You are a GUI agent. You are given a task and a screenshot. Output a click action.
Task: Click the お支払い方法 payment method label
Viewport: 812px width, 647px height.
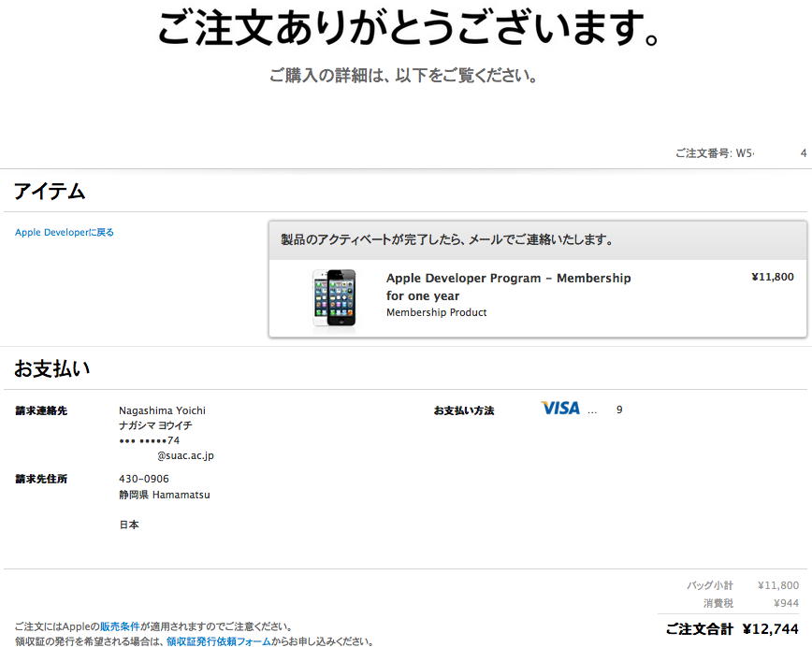(x=464, y=410)
